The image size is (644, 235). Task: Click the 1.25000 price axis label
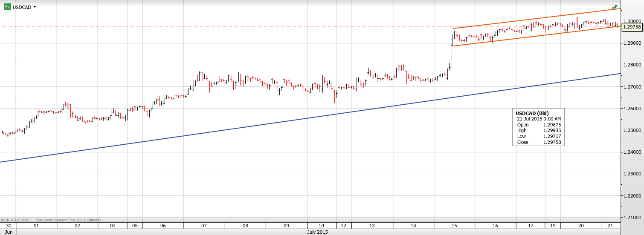pyautogui.click(x=632, y=130)
